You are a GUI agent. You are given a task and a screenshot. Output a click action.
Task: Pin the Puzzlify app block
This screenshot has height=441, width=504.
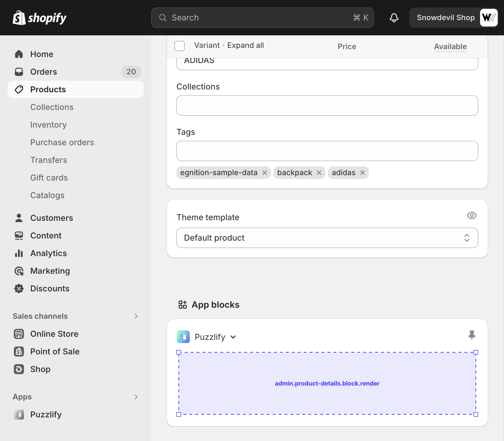click(x=472, y=335)
